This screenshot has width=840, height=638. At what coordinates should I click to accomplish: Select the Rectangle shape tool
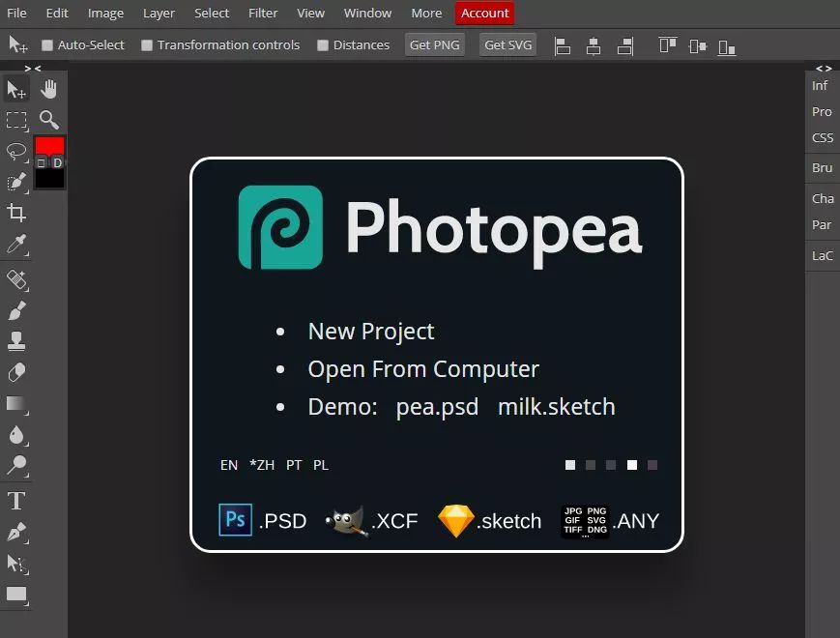pyautogui.click(x=16, y=594)
